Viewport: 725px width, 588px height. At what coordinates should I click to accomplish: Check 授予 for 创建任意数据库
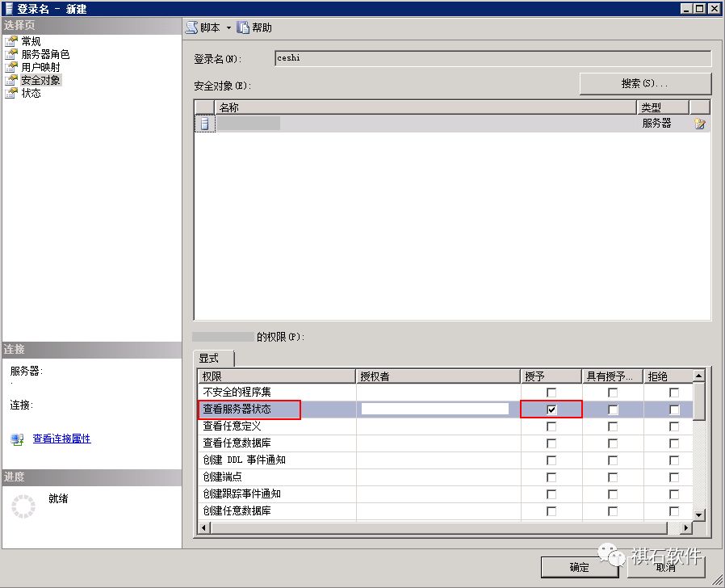click(x=551, y=511)
